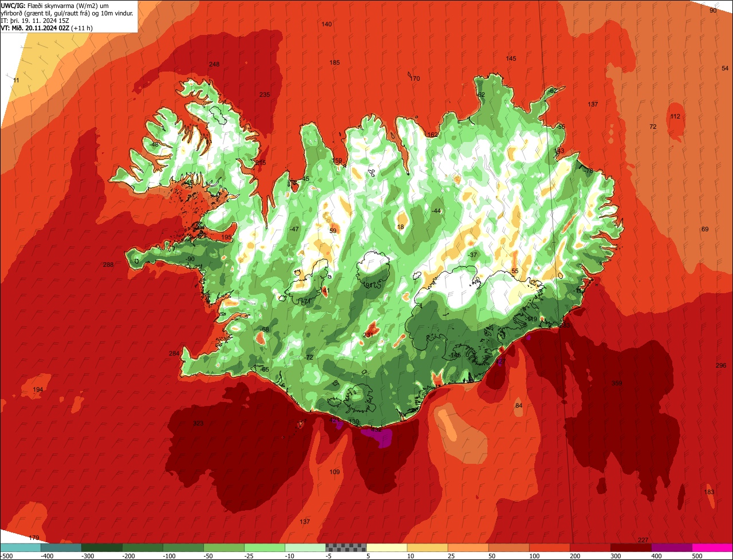The height and width of the screenshot is (560, 733).
Task: Pick the -100 green legend swatch
Action: click(183, 547)
